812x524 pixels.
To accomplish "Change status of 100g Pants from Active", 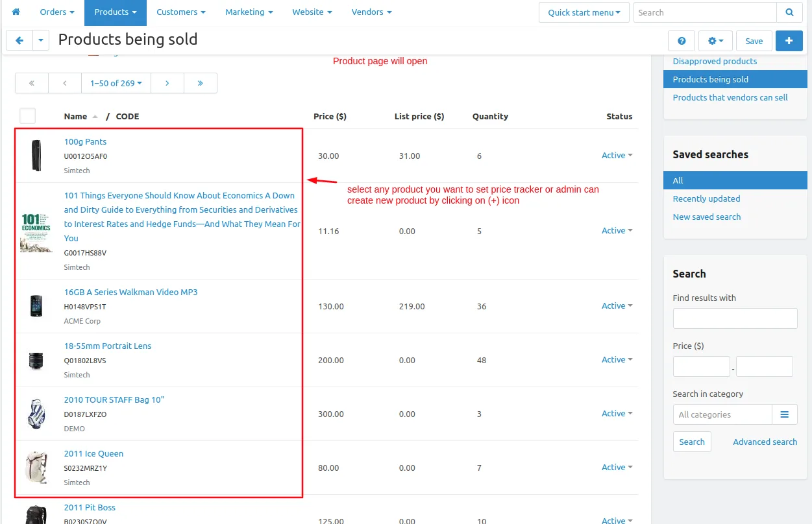I will [x=617, y=155].
